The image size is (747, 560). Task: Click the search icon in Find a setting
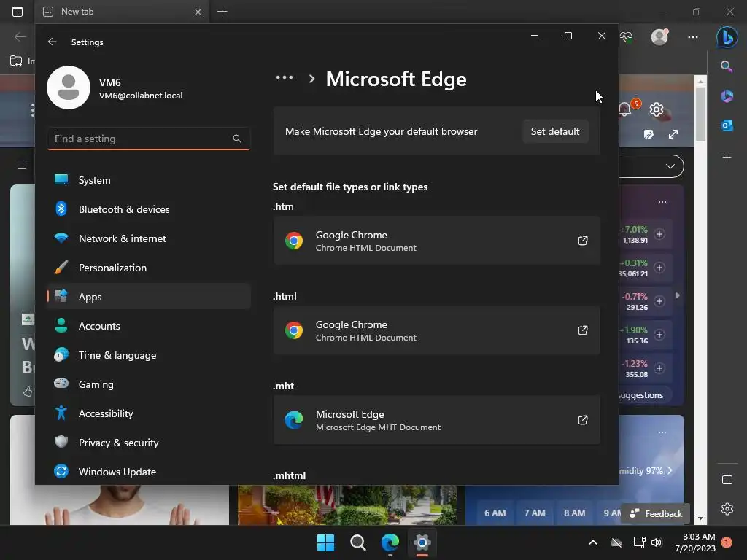click(237, 139)
